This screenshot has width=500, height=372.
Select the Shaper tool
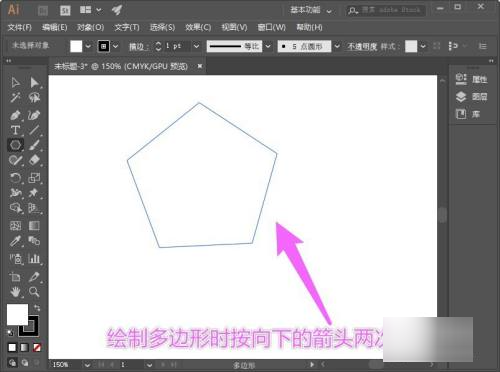click(x=15, y=160)
